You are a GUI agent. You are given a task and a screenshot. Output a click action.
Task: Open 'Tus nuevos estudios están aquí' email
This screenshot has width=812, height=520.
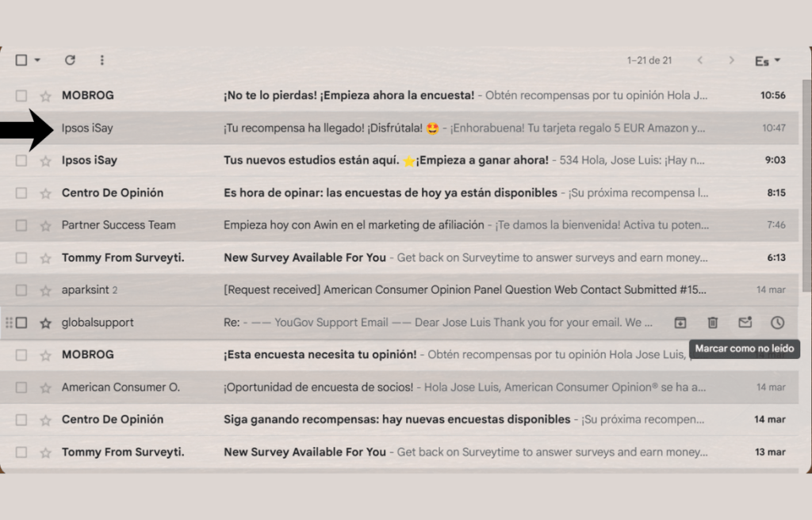pyautogui.click(x=400, y=160)
